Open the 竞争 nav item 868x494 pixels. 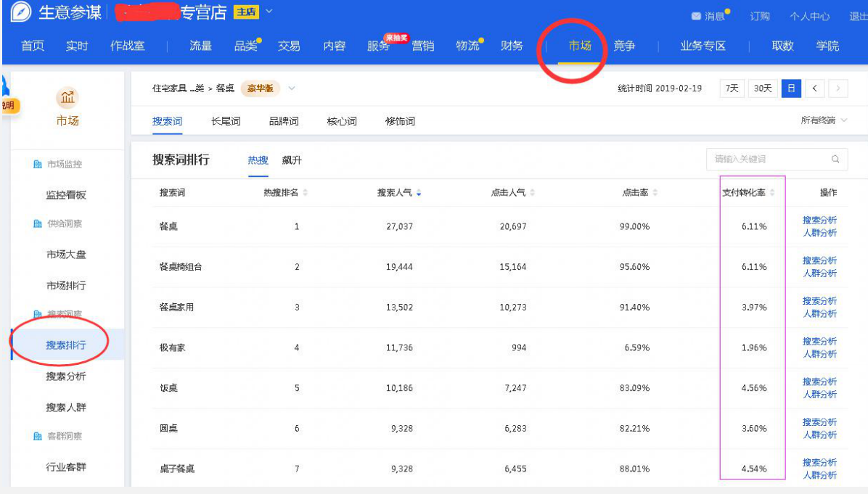624,46
